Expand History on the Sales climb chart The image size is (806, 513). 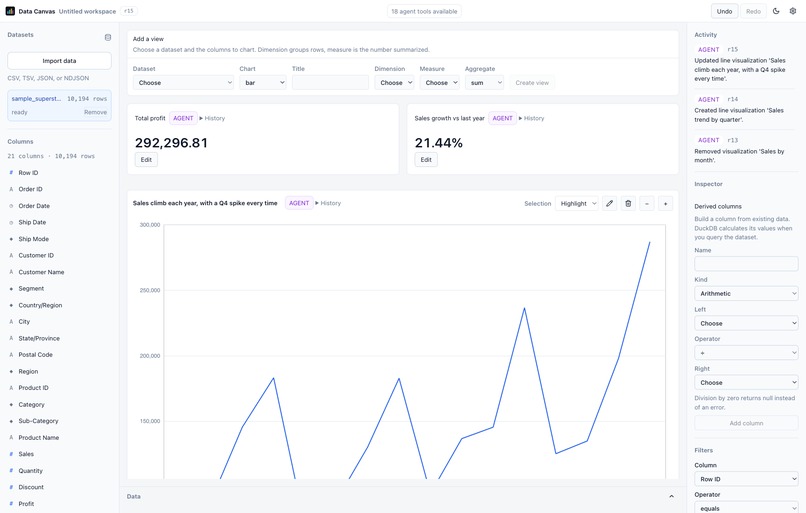[x=328, y=203]
